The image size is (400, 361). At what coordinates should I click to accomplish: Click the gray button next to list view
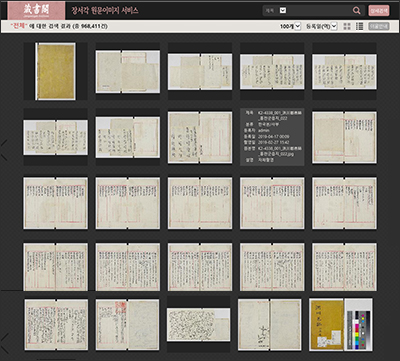point(379,26)
